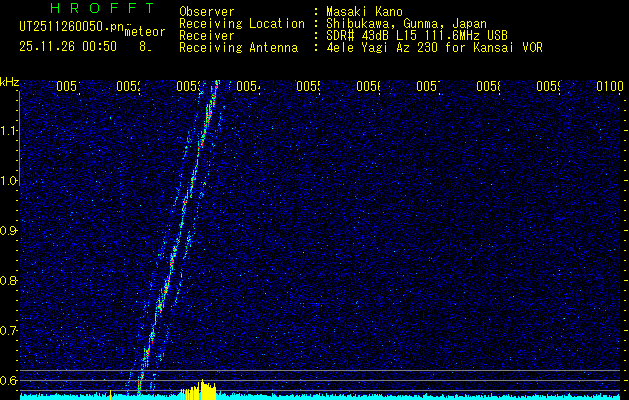
Task: Select the file name UT2511260050.pn
Action: (x=72, y=27)
